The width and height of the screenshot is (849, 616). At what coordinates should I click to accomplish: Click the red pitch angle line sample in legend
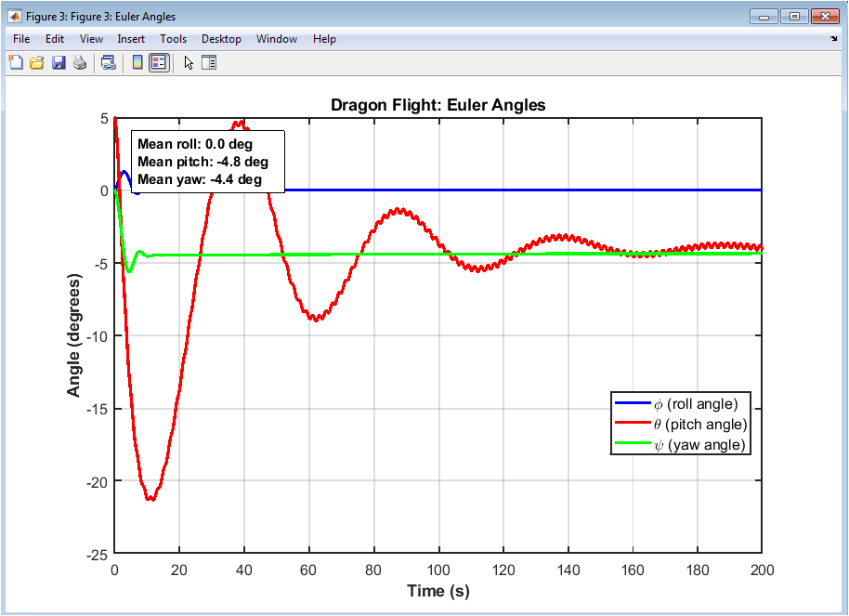pyautogui.click(x=632, y=425)
